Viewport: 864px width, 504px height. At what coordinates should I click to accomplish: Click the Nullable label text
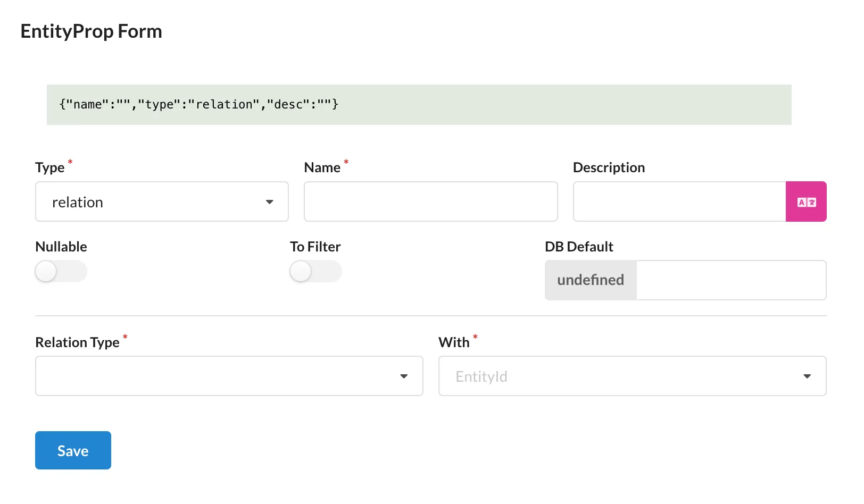(61, 247)
